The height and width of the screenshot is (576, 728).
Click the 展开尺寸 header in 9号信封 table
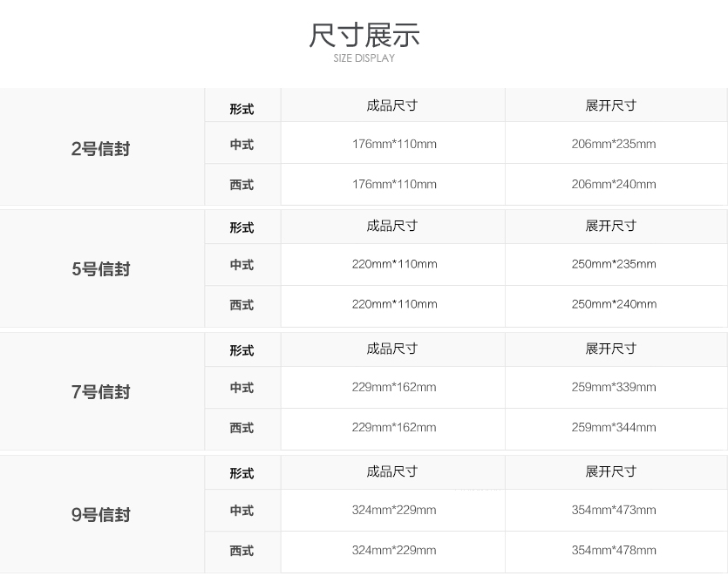click(x=611, y=471)
